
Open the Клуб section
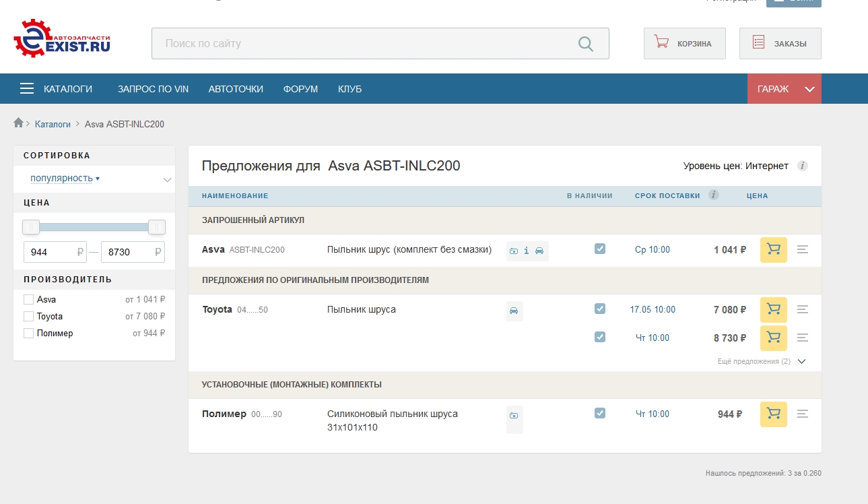(349, 89)
